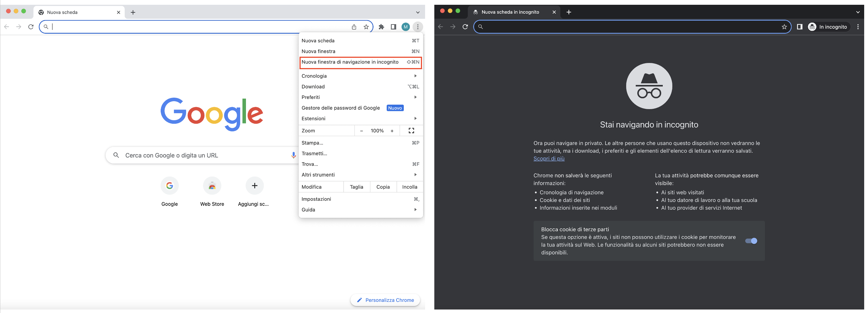Open the profile avatar M
The height and width of the screenshot is (313, 868).
[406, 27]
